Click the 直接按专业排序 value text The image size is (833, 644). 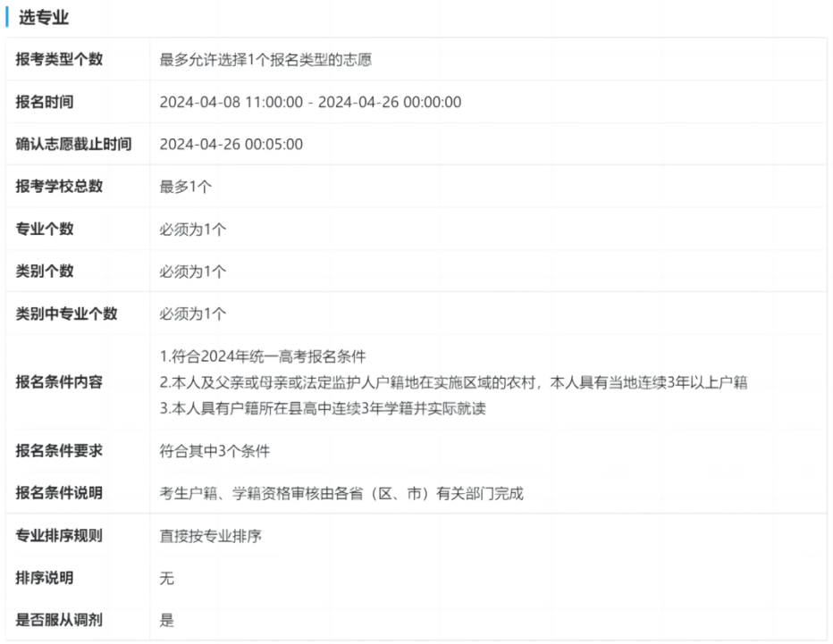tap(211, 536)
